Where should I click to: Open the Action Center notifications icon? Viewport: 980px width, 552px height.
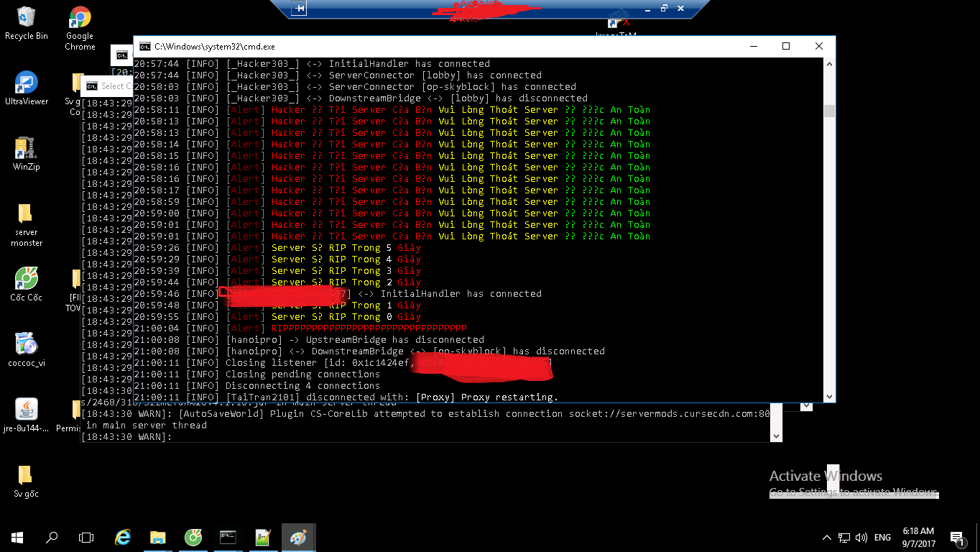point(957,538)
